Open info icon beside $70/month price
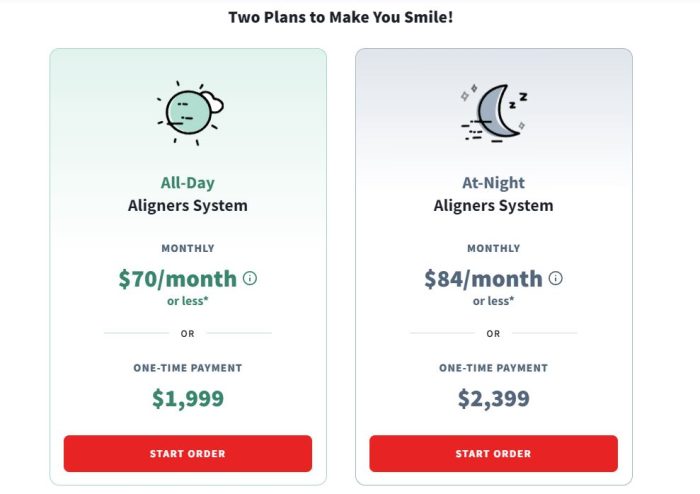The height and width of the screenshot is (494, 700). (250, 279)
